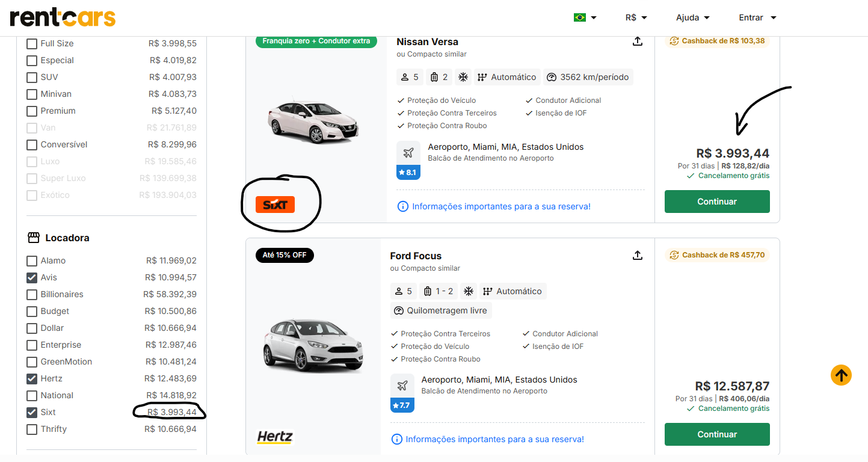
Task: Click the scroll-to-top arrow button
Action: 841,375
